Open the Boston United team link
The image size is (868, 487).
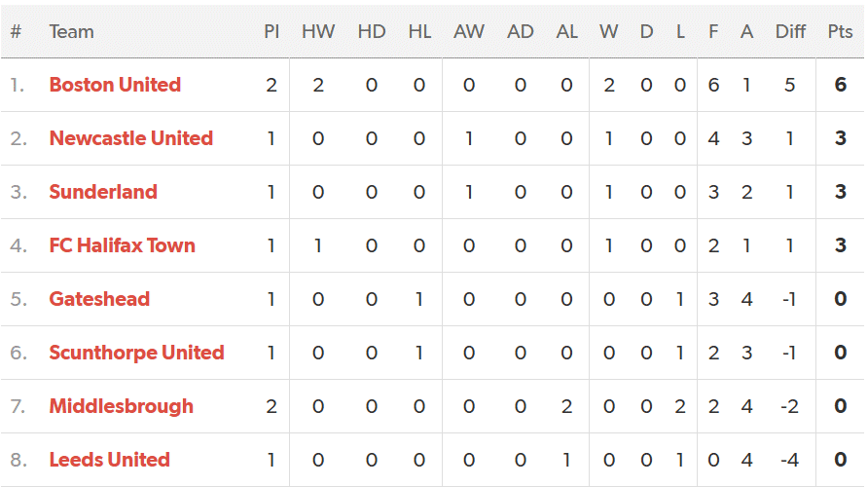(x=115, y=85)
